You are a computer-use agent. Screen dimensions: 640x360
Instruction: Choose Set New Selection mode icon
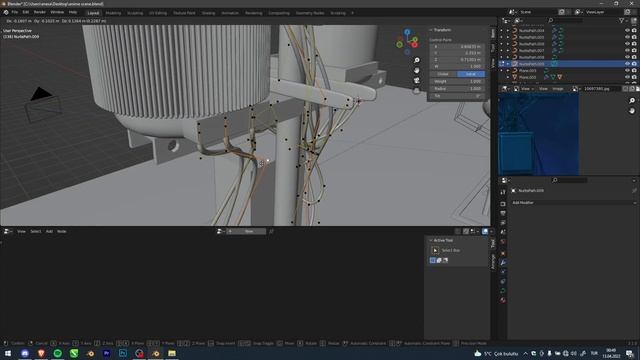point(433,260)
